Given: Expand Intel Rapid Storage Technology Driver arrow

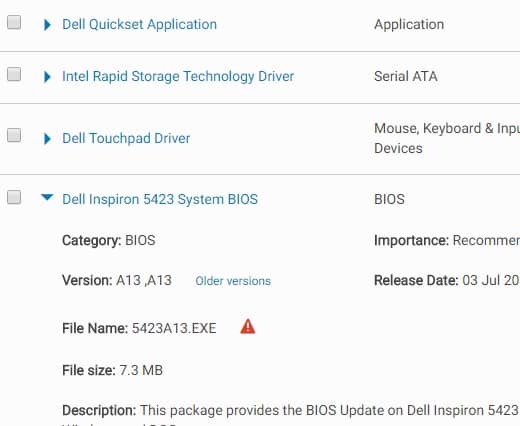Looking at the screenshot, I should tap(47, 76).
